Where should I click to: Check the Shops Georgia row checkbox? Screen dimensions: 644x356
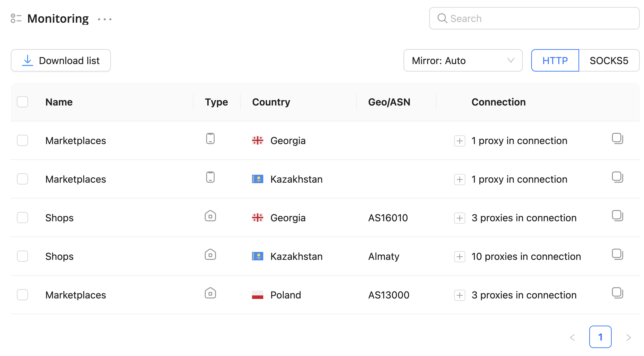point(22,218)
